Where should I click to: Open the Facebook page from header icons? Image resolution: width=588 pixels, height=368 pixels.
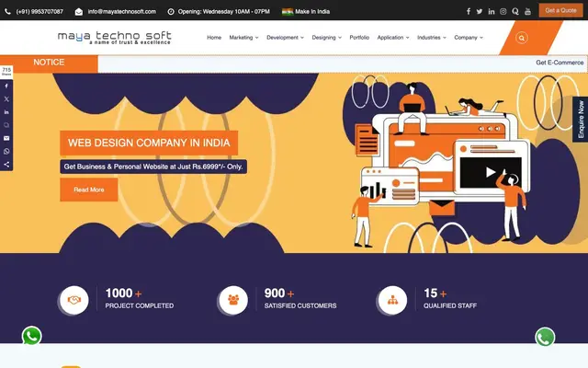point(469,11)
